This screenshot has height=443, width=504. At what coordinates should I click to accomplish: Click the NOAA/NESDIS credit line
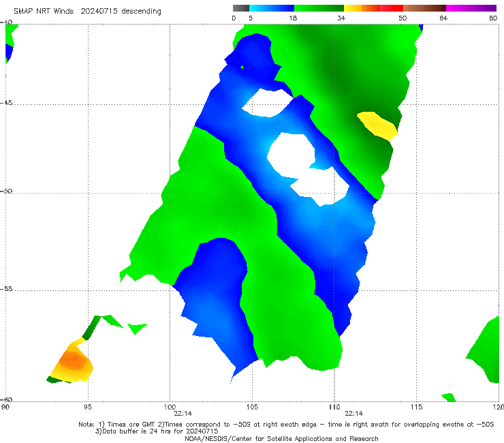tap(281, 438)
